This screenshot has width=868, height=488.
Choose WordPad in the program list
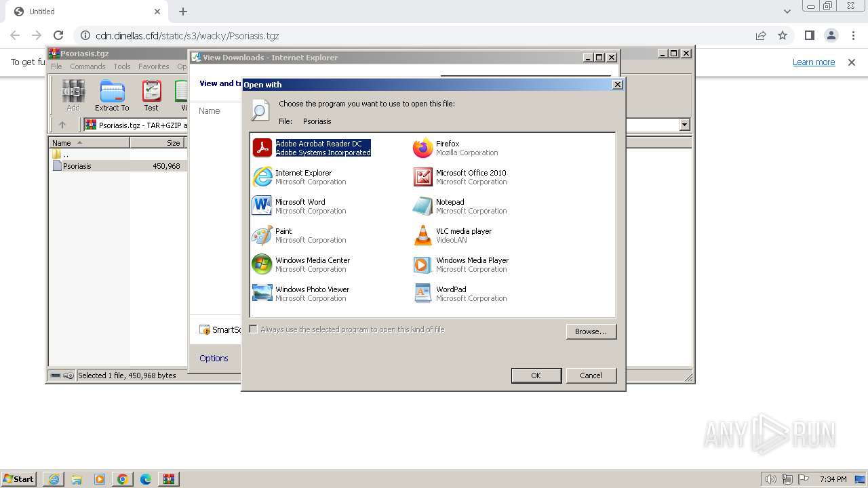click(460, 293)
